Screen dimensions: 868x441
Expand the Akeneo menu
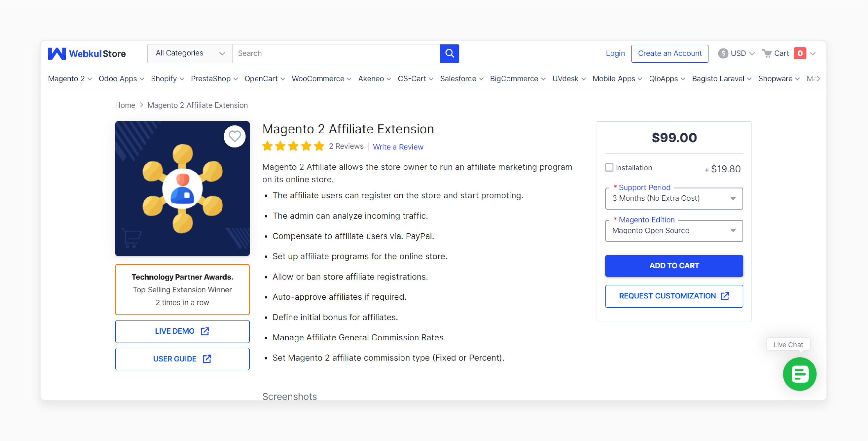pyautogui.click(x=375, y=79)
